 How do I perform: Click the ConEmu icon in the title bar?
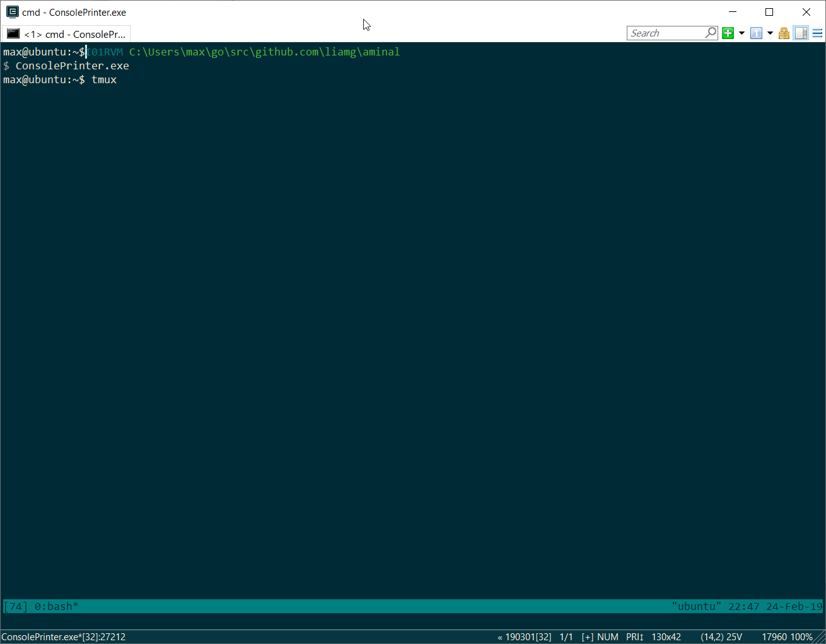tap(13, 11)
